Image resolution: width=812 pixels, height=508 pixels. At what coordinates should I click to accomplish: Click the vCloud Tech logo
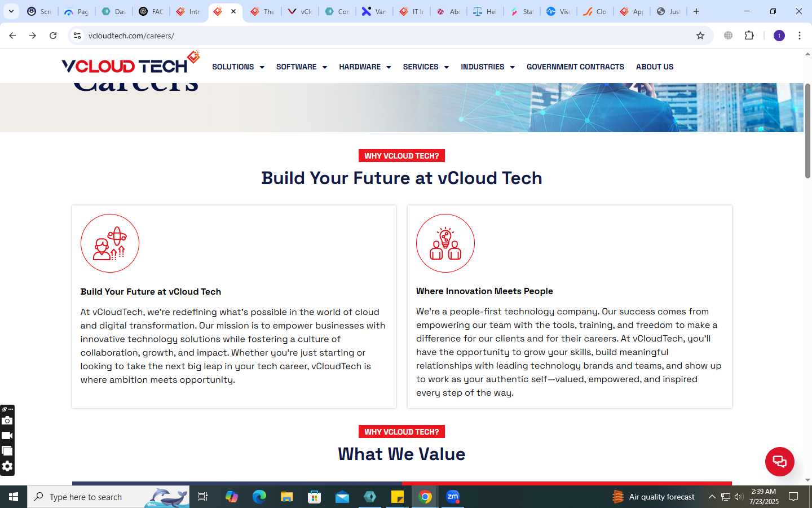coord(130,63)
